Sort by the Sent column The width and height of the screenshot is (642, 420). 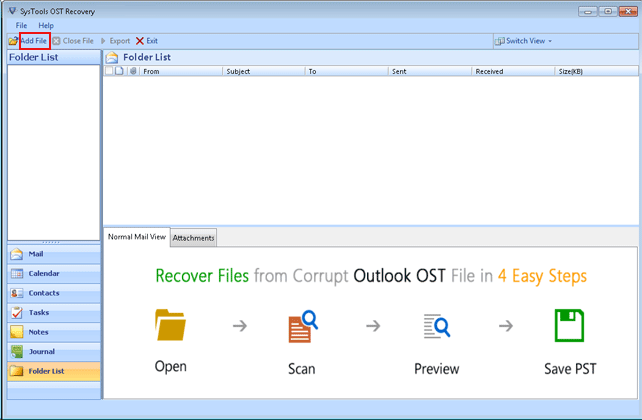[430, 71]
